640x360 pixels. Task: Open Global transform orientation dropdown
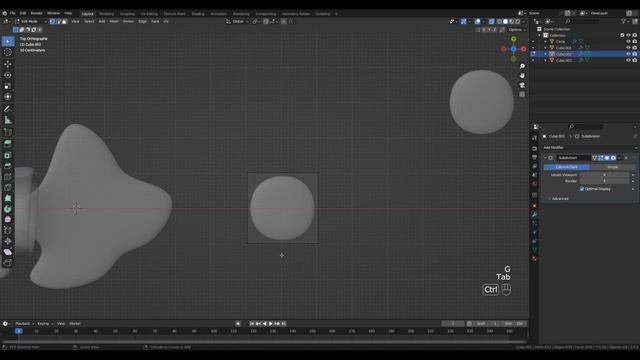click(x=238, y=21)
